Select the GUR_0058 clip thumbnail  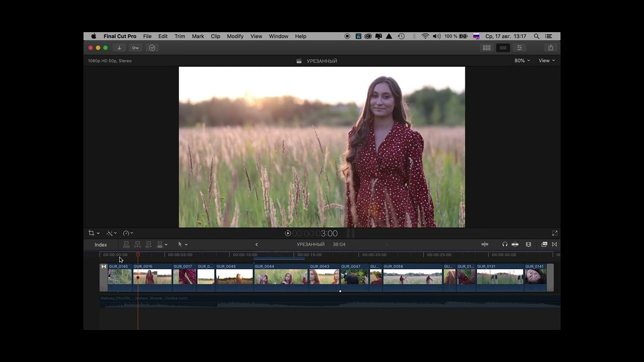[x=412, y=277]
